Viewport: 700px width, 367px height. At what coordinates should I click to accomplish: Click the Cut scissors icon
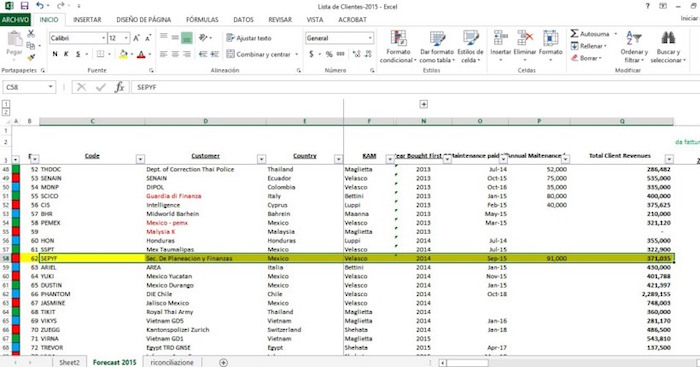[31, 34]
